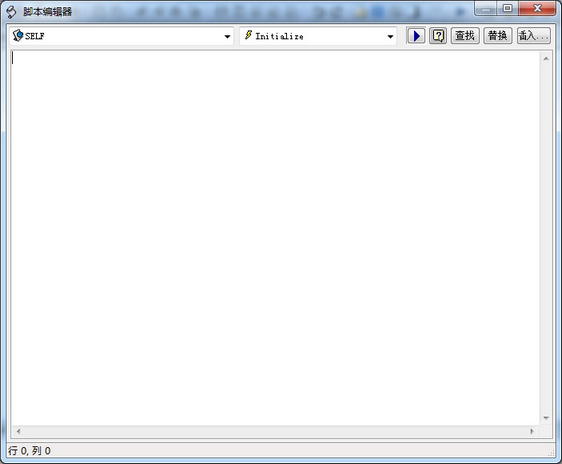This screenshot has height=464, width=562.
Task: Place the cursor in the empty script text area
Action: coord(275,238)
